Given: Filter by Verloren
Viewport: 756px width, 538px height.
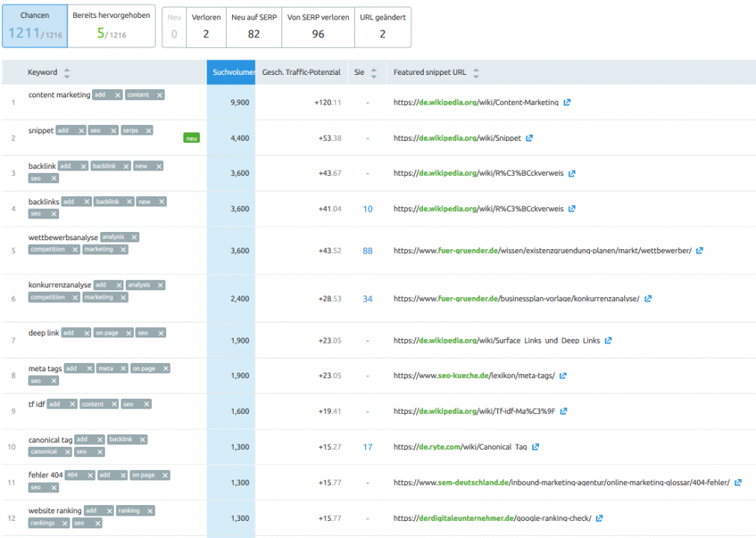Looking at the screenshot, I should pyautogui.click(x=207, y=27).
